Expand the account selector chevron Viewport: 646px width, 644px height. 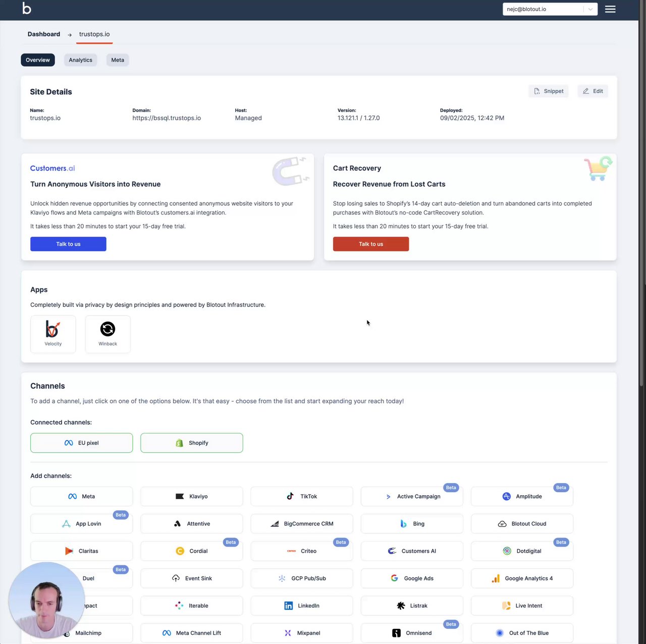pos(590,9)
